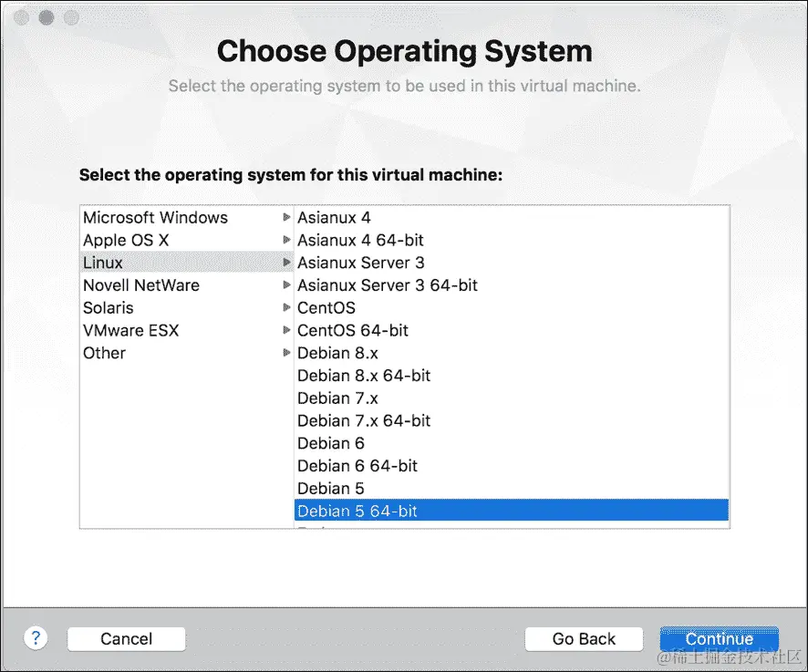Click the Go Back button

pos(584,639)
